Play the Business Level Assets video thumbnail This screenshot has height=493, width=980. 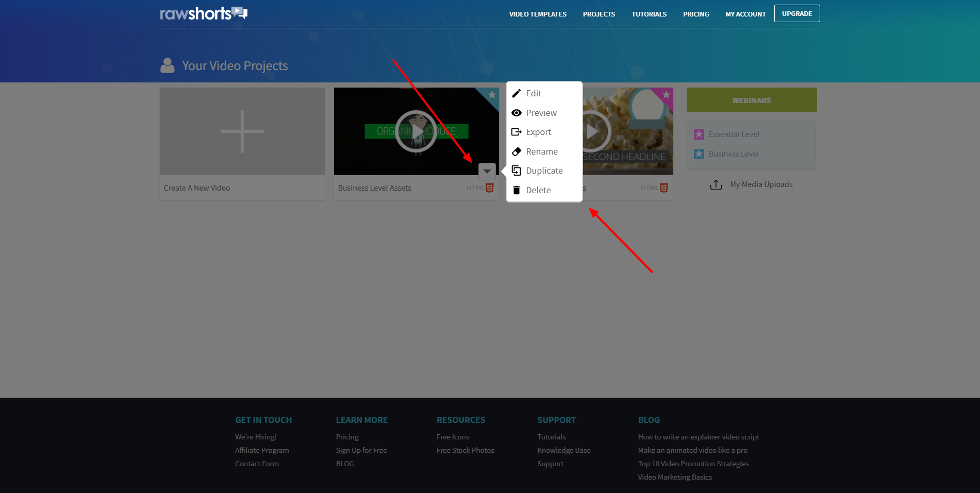[x=416, y=131]
